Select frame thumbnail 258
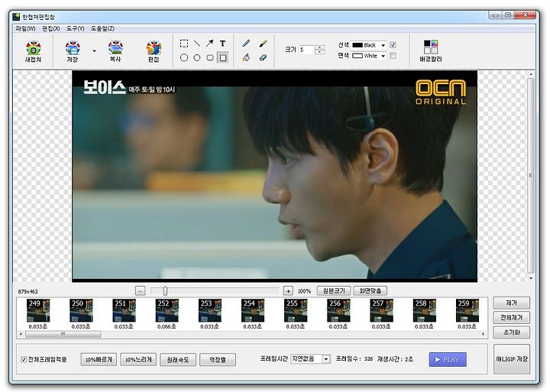Screen dimensions: 550x392 point(425,310)
